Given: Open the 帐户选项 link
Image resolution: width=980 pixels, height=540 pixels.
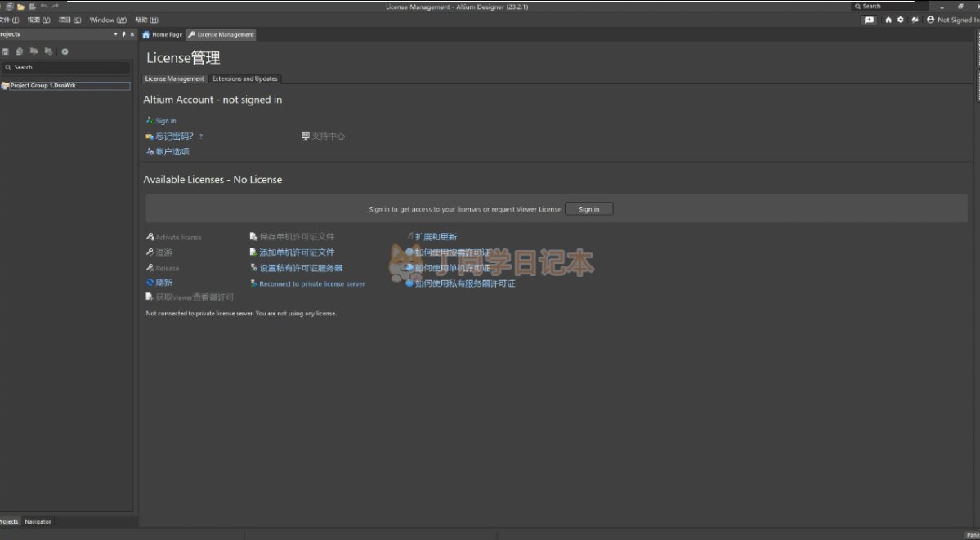Looking at the screenshot, I should click(x=172, y=151).
